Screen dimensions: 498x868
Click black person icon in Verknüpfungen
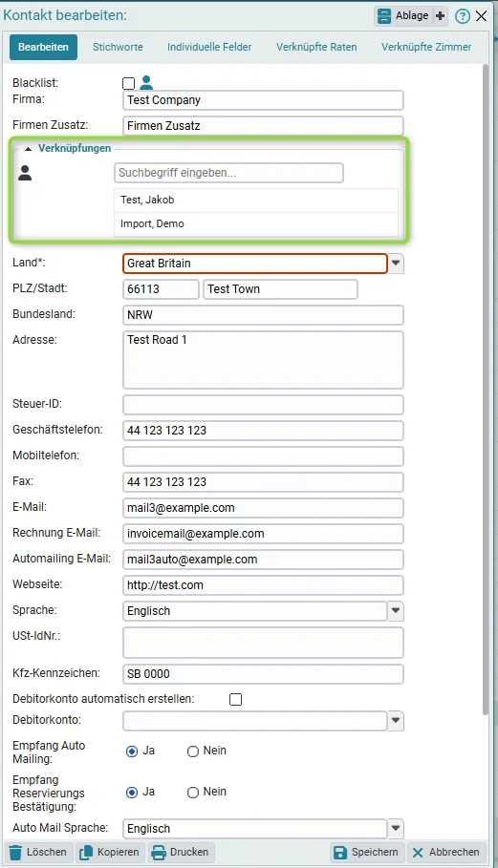pyautogui.click(x=25, y=173)
